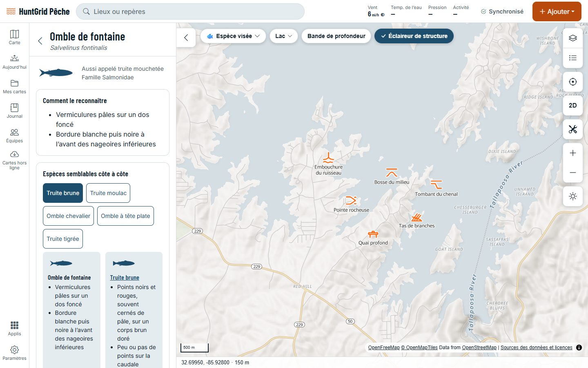Open Truite brune species link
The height and width of the screenshot is (368, 588).
(x=125, y=278)
